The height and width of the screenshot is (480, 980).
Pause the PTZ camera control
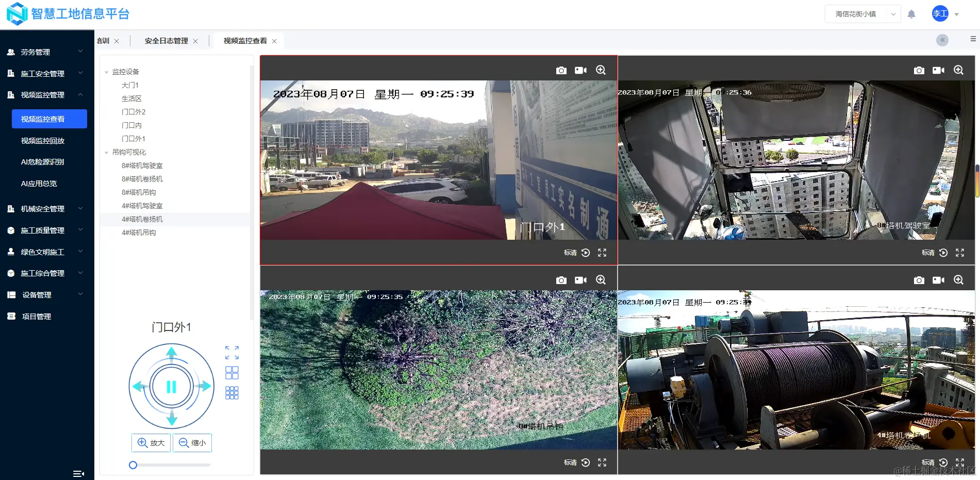[x=172, y=386]
